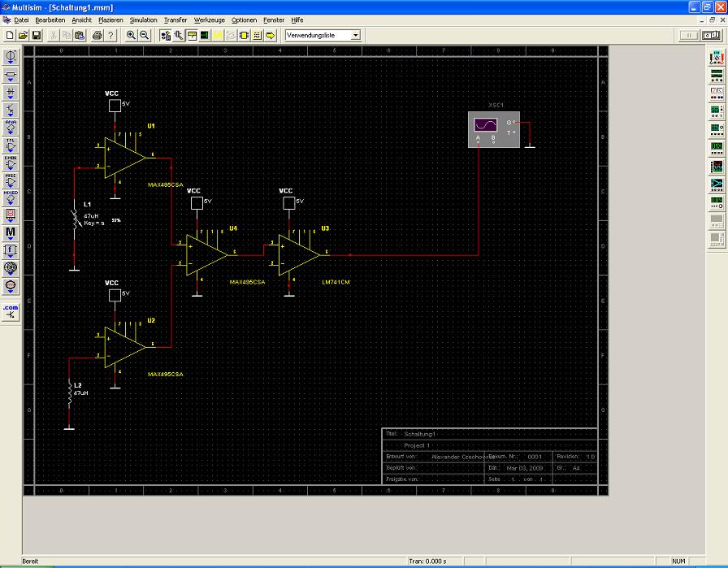
Task: Click the save file toolbar icon
Action: [x=37, y=36]
